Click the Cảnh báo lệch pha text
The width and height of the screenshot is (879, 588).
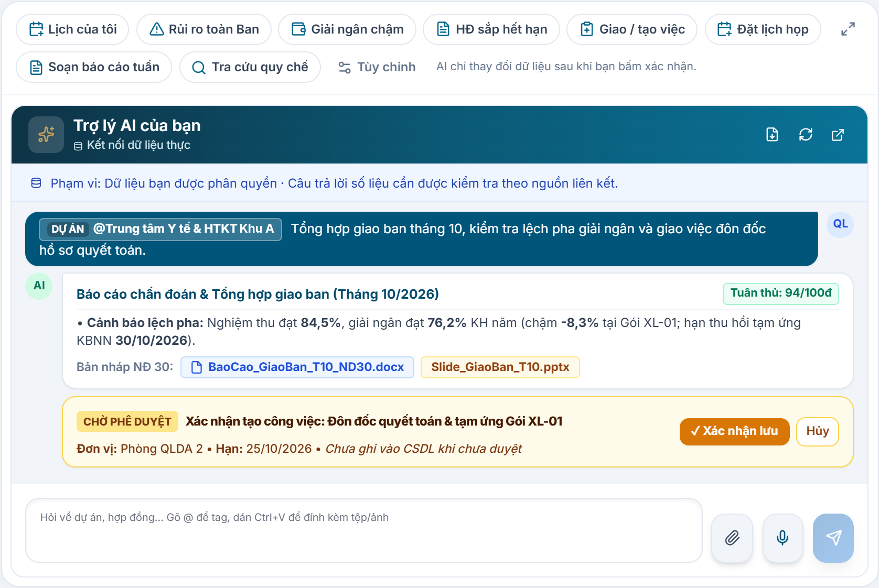(x=145, y=323)
